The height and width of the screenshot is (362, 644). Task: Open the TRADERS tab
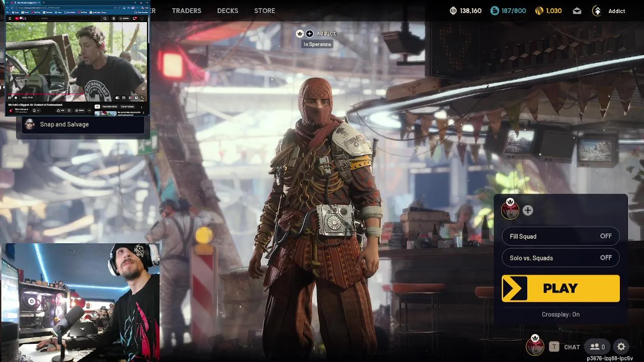tap(186, 11)
